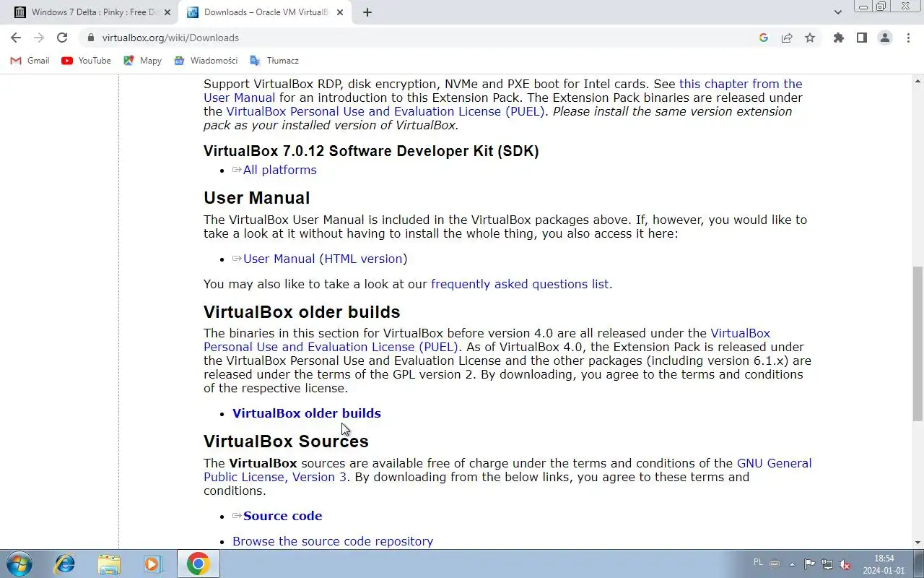Image resolution: width=924 pixels, height=578 pixels.
Task: Open a new tab with the plus button
Action: tap(367, 12)
